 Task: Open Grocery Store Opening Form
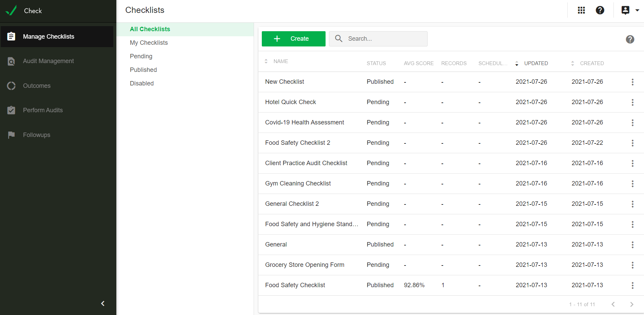305,265
